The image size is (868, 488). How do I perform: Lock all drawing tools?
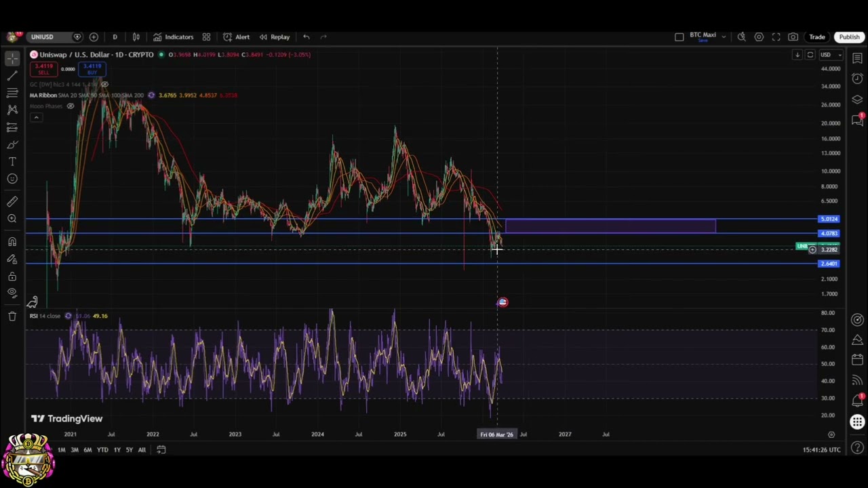[12, 277]
